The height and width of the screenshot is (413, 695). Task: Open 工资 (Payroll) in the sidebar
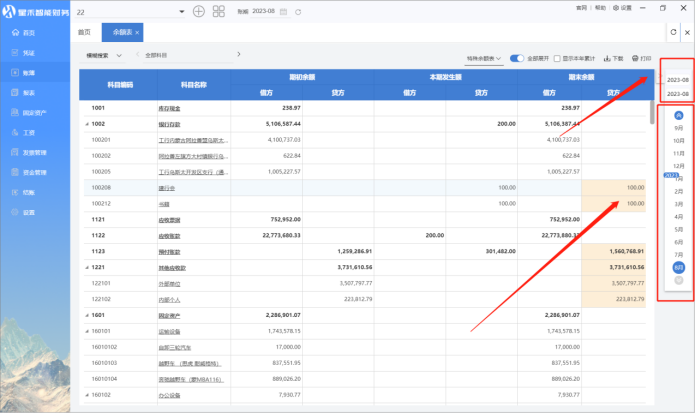pos(28,132)
